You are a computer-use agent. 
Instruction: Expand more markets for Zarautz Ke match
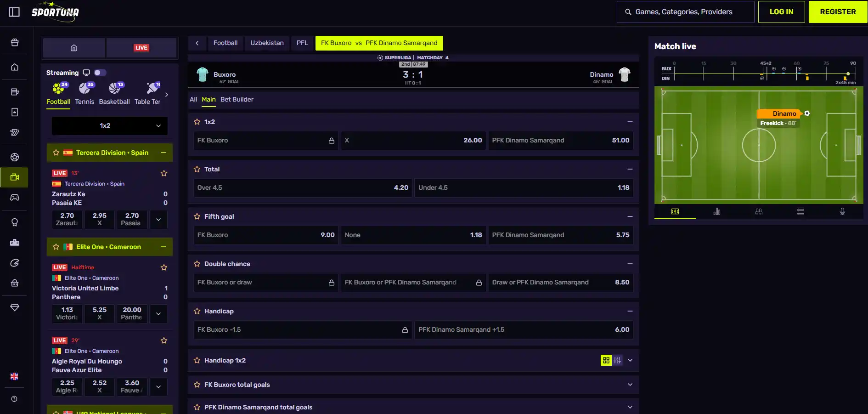pyautogui.click(x=158, y=220)
